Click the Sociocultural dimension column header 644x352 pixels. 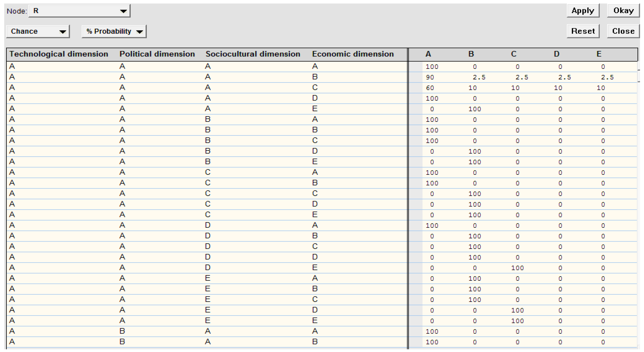(x=253, y=54)
